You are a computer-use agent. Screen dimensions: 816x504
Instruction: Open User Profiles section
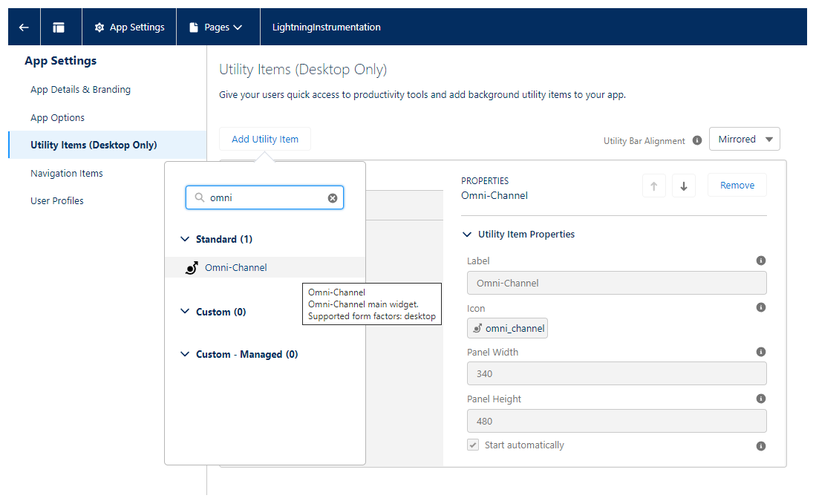(x=56, y=200)
